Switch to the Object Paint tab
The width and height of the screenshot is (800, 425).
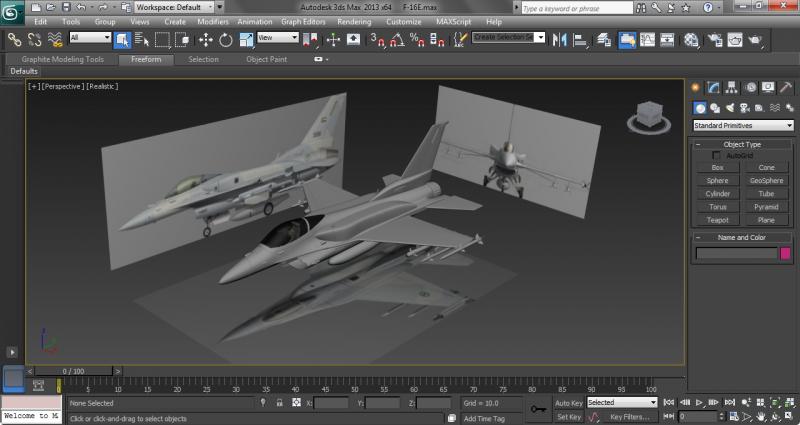(267, 59)
